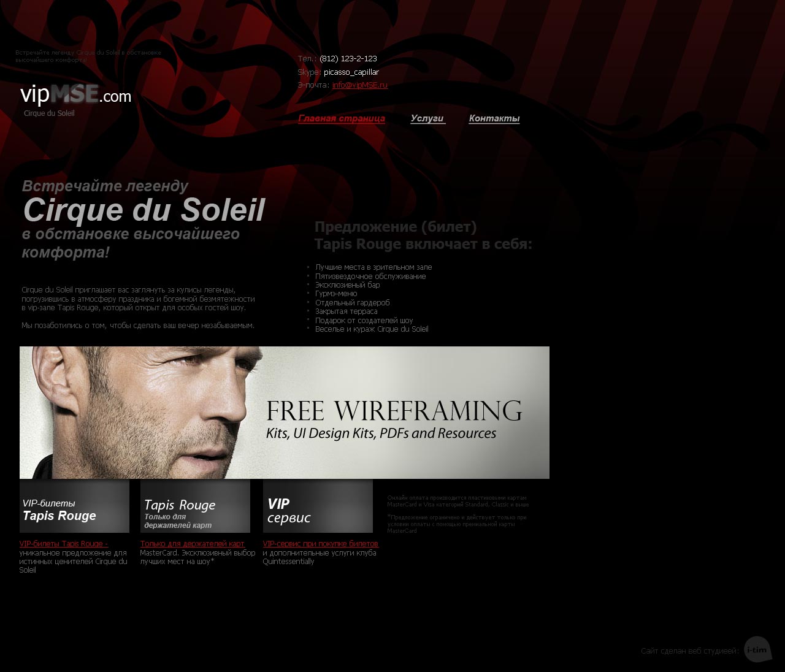Click the Cirque du Soleil caption under the logo
The width and height of the screenshot is (785, 672).
tap(49, 113)
